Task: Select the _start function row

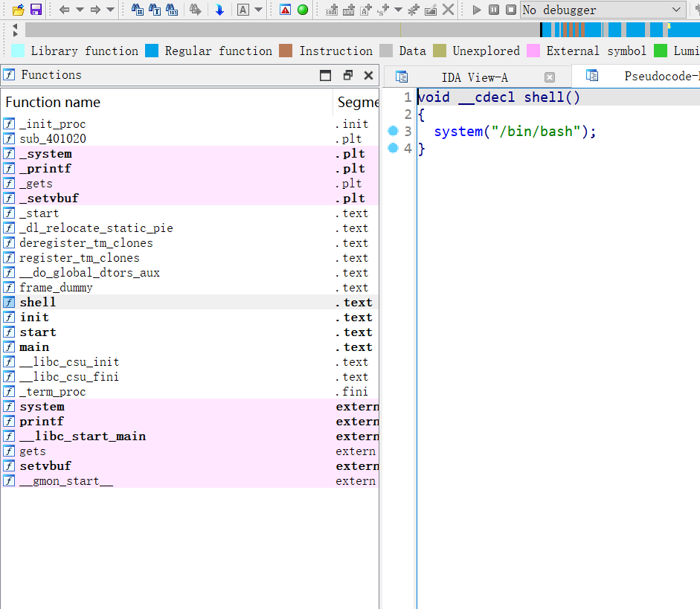Action: [190, 213]
